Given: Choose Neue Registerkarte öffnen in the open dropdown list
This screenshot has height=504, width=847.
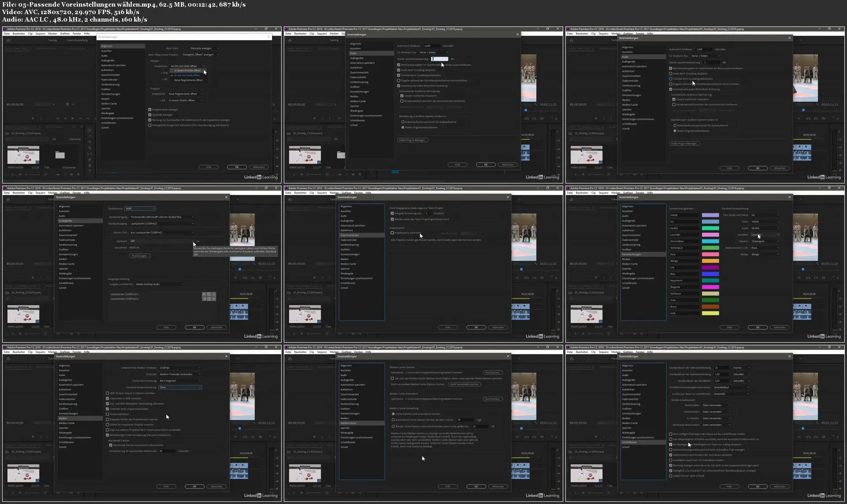Looking at the screenshot, I should coord(188,80).
